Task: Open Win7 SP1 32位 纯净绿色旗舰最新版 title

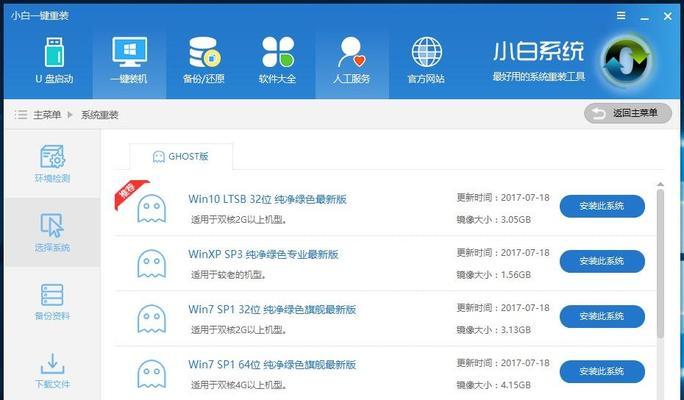Action: 272,309
